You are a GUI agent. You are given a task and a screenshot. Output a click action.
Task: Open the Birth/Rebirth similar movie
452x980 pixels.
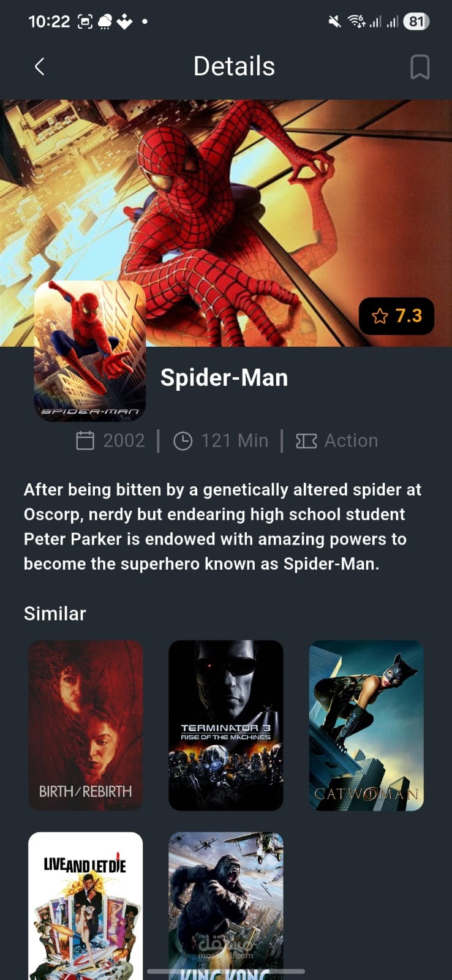point(86,725)
